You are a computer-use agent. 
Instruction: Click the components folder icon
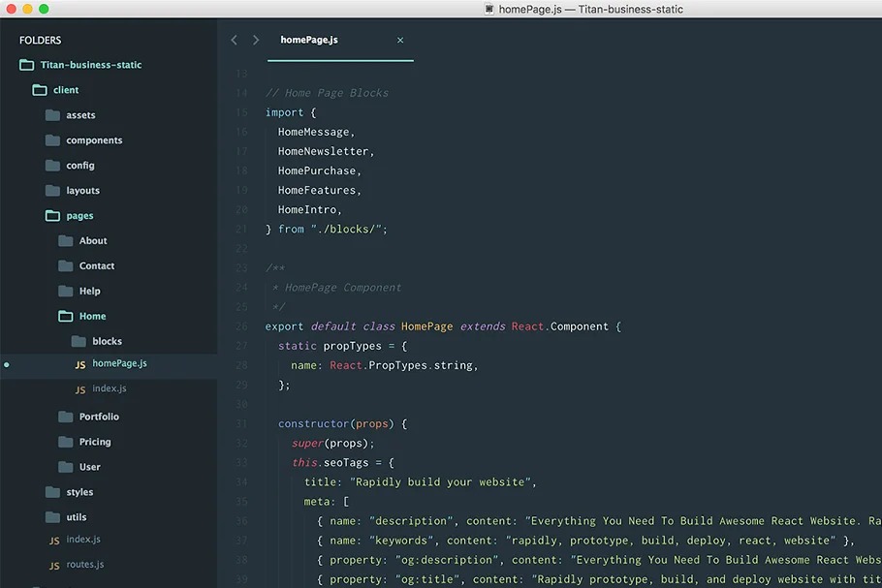52,140
